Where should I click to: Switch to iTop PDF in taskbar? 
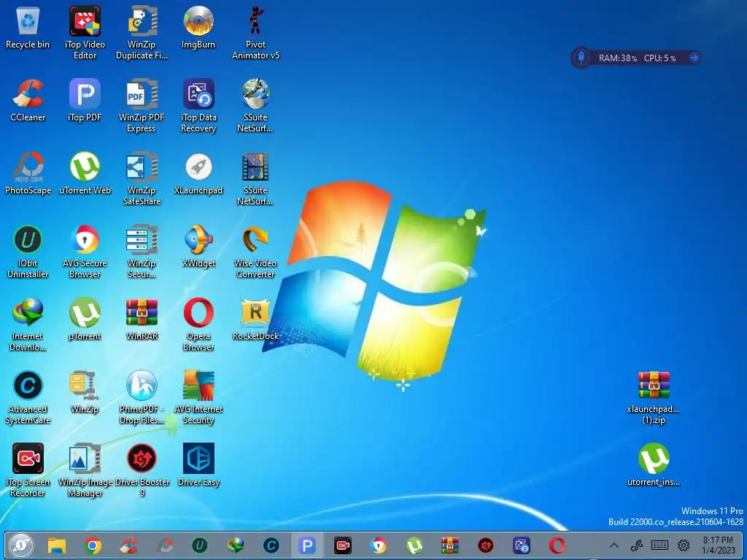307,545
